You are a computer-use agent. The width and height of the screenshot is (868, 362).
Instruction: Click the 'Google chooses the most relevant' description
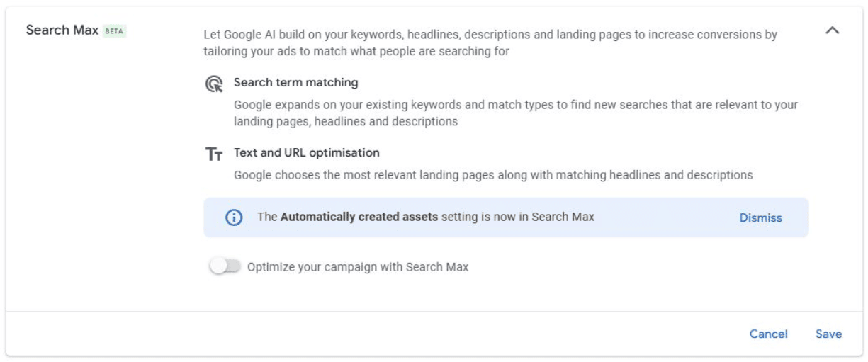coord(492,174)
